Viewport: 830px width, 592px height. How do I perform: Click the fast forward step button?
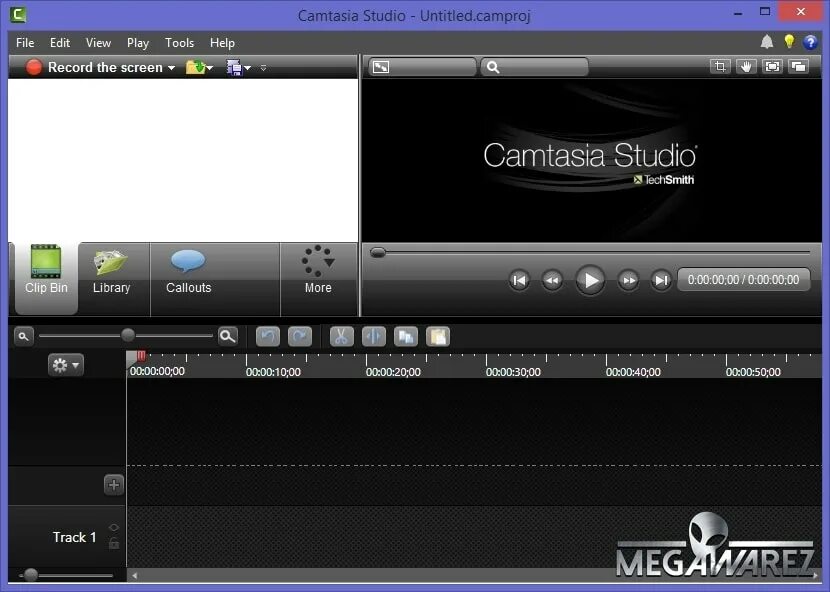pyautogui.click(x=628, y=280)
